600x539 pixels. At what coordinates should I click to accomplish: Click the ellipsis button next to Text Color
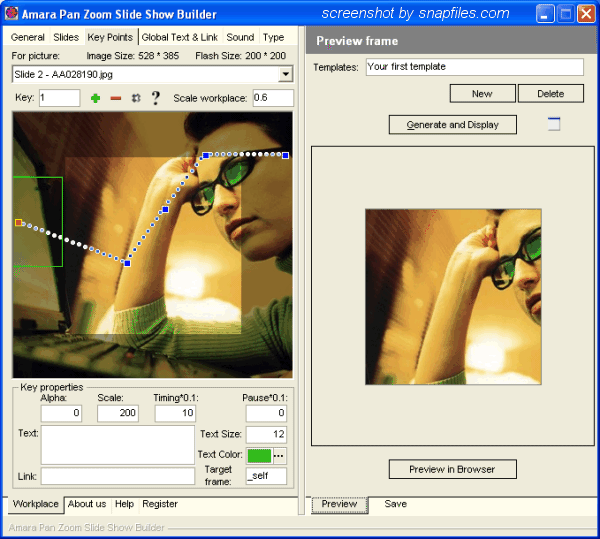(279, 455)
